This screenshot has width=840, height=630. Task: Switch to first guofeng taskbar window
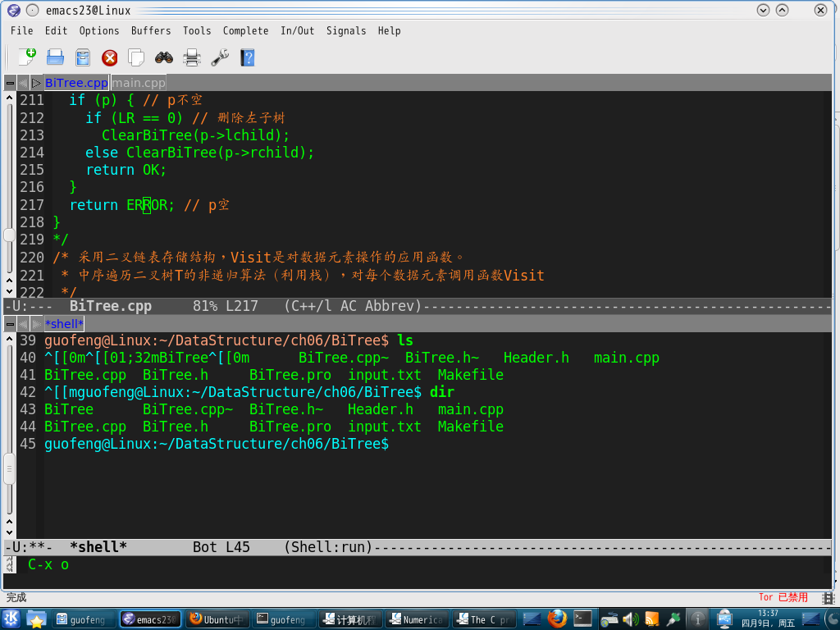pos(85,619)
